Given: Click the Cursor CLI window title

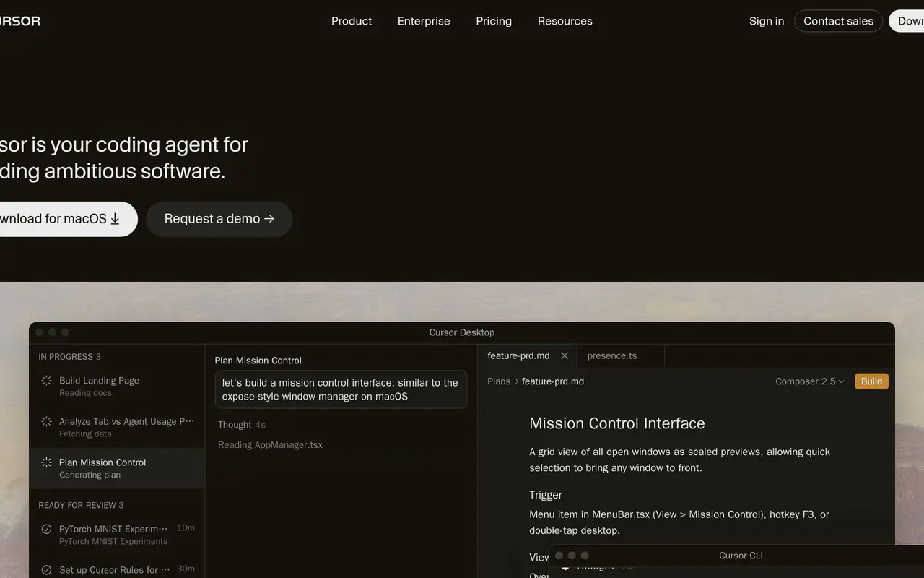Looking at the screenshot, I should pyautogui.click(x=741, y=556).
